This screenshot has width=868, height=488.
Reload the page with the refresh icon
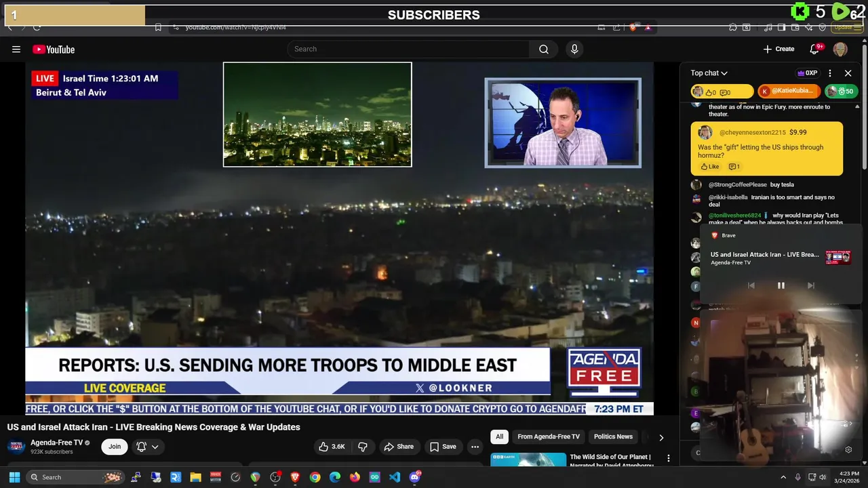click(x=37, y=27)
